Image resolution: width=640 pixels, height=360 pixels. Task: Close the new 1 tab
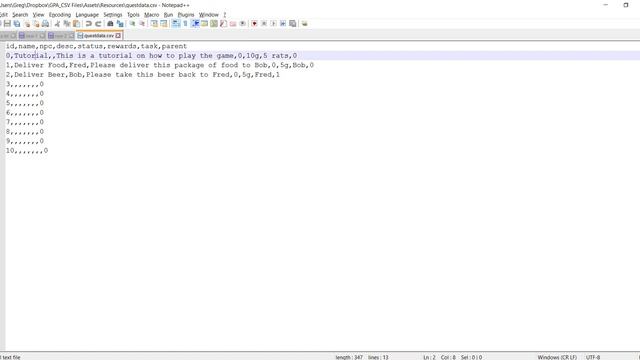[42, 36]
